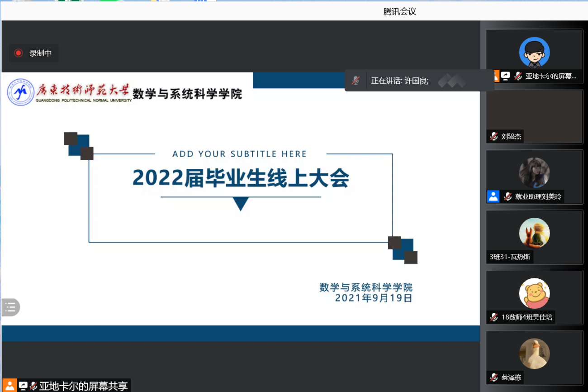Click blue user badge icon on 就业助理刘美玲 tile
This screenshot has height=392, width=588.
tap(493, 196)
